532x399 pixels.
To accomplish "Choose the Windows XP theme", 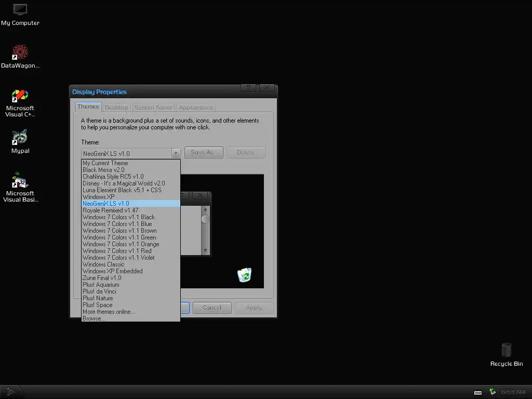I will (x=130, y=197).
